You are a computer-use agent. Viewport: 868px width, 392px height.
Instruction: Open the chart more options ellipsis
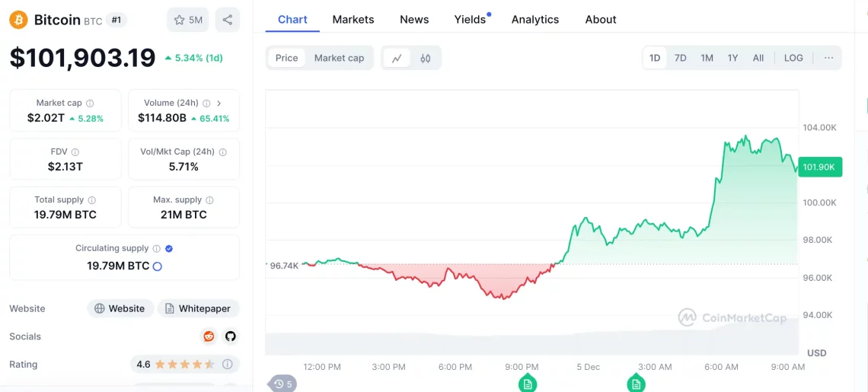(828, 58)
